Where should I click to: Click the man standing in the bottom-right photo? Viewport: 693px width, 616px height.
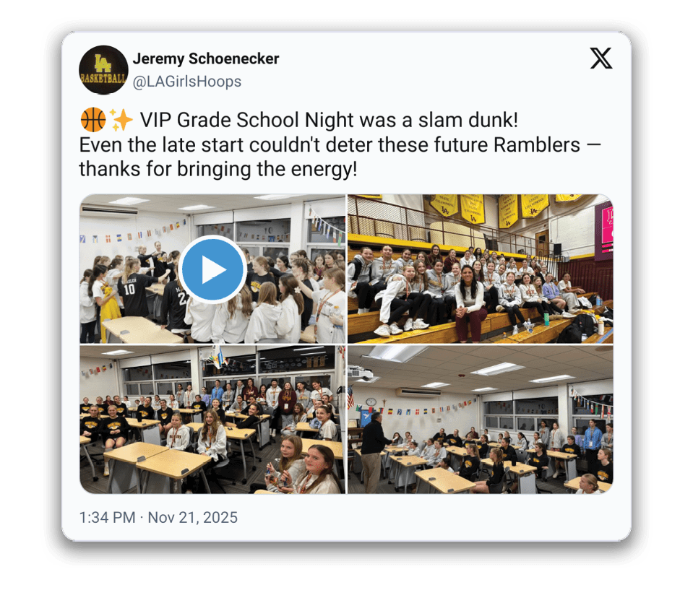click(x=374, y=452)
